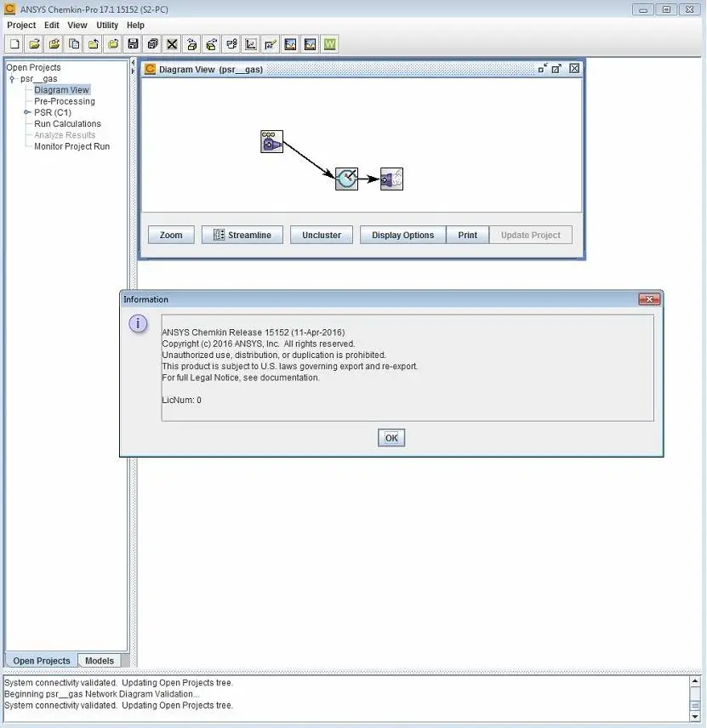Open a project using the open-folder toolbar icon
Screen dimensions: 707x728
[x=34, y=43]
